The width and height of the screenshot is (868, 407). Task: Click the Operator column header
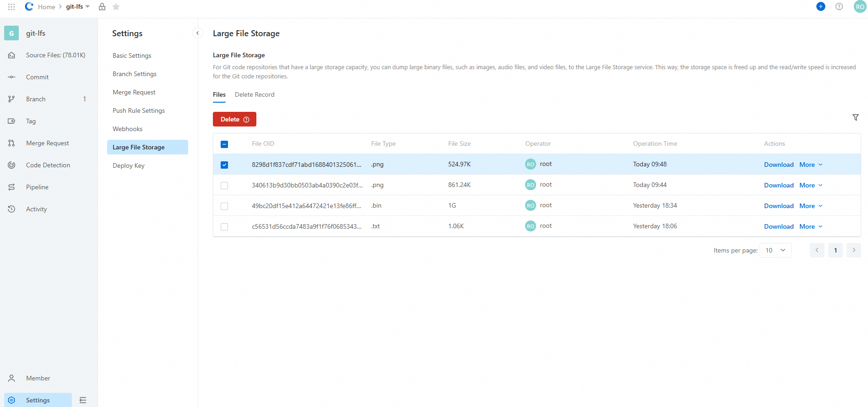[538, 143]
